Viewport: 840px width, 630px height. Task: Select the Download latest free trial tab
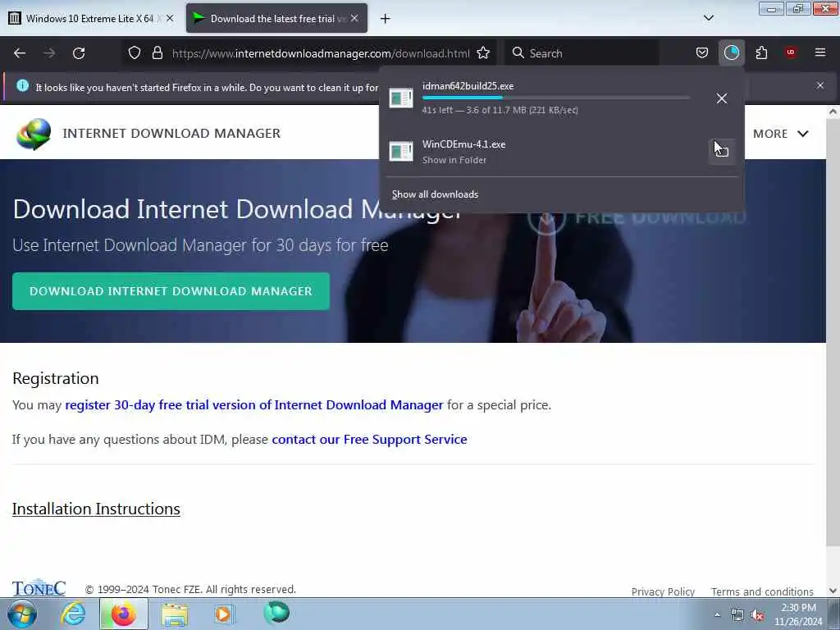coord(276,19)
